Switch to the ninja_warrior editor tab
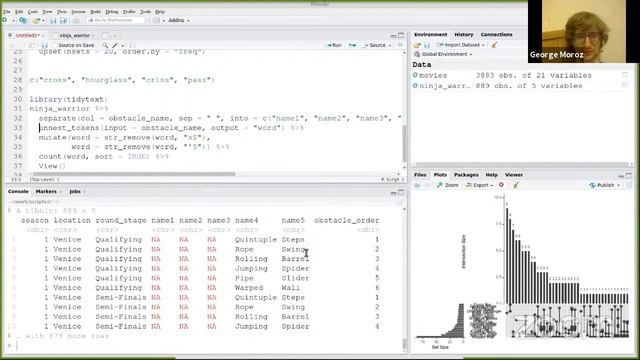640x360 pixels. point(74,36)
